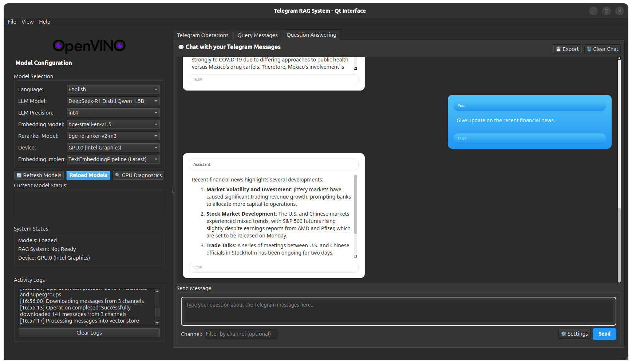Click the Channel filter field
This screenshot has width=632, height=364.
[x=241, y=334]
